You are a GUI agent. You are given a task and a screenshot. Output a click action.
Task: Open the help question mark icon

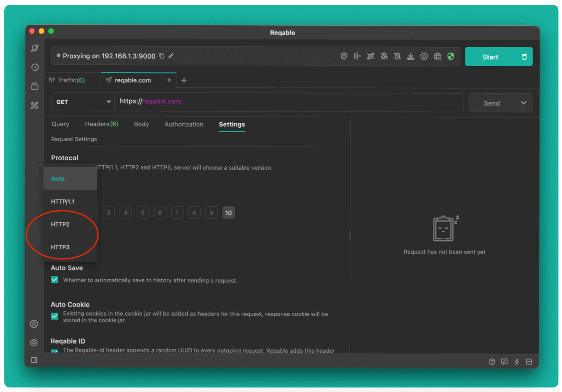point(492,362)
